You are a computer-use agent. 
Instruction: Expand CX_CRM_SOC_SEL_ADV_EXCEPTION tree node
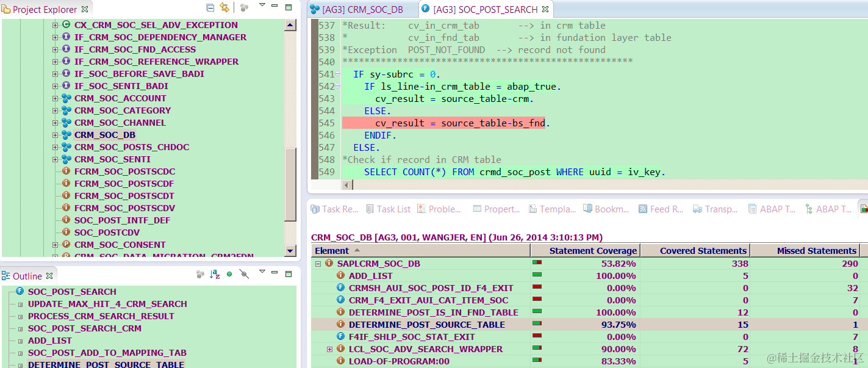point(55,25)
